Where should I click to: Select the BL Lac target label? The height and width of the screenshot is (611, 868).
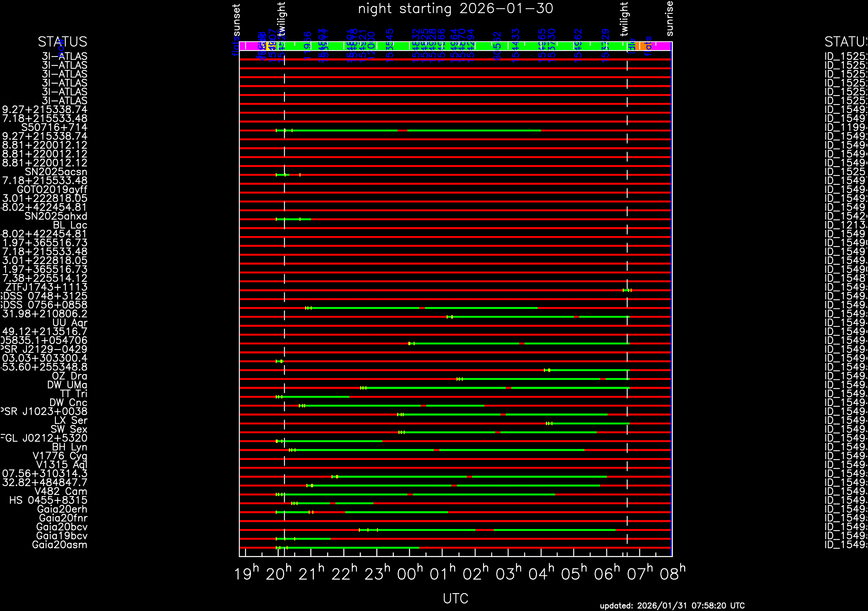[x=70, y=225]
